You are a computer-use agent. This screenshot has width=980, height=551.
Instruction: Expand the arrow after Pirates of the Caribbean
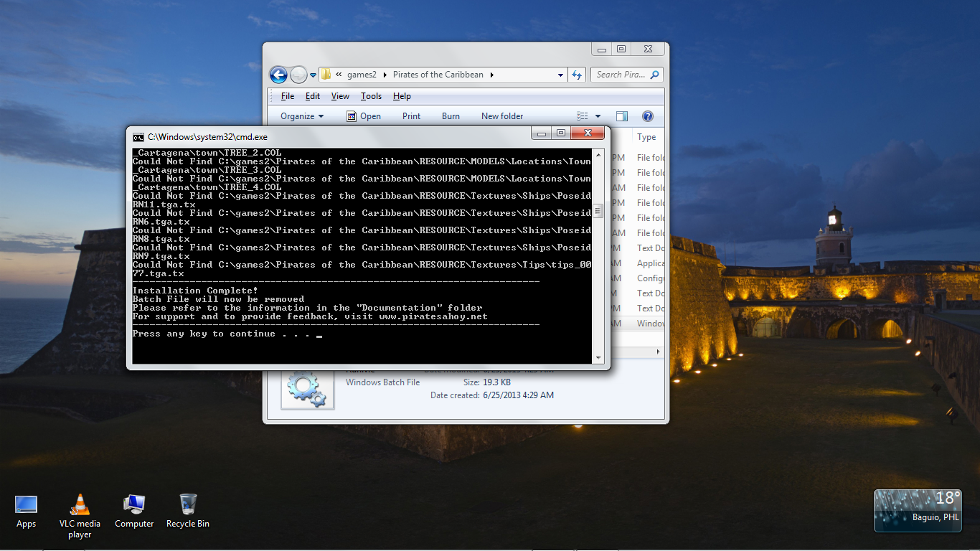492,75
